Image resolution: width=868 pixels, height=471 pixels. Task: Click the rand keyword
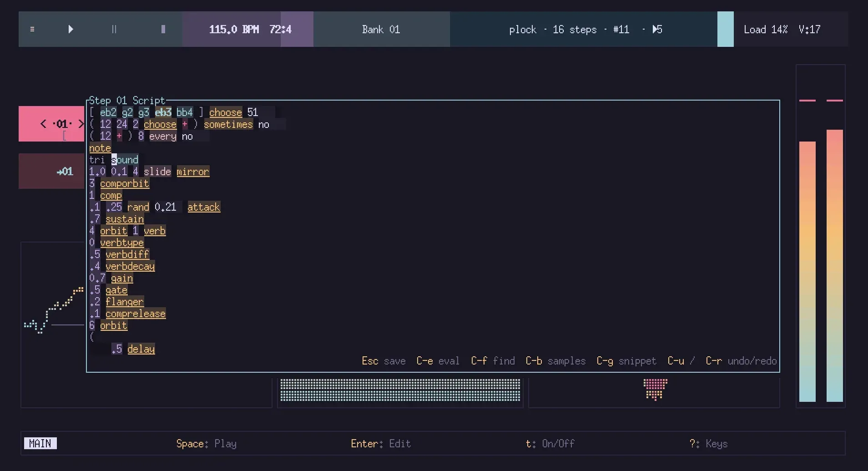click(138, 207)
